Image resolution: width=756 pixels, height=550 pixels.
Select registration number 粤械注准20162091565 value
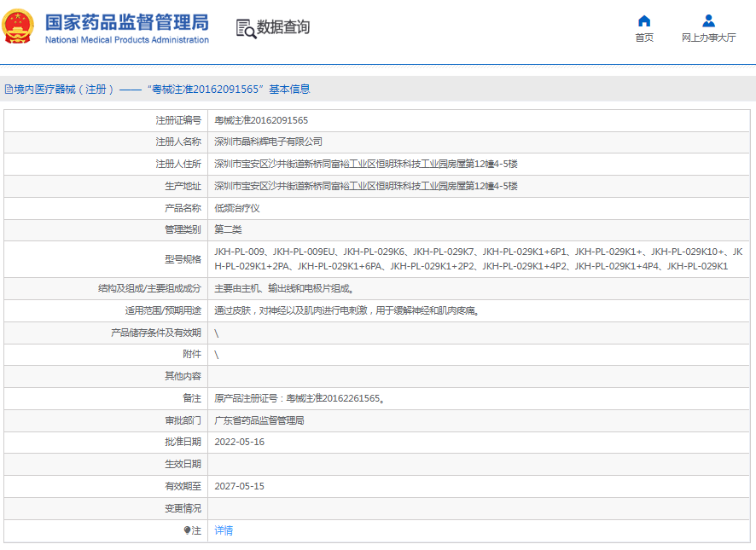click(x=261, y=120)
